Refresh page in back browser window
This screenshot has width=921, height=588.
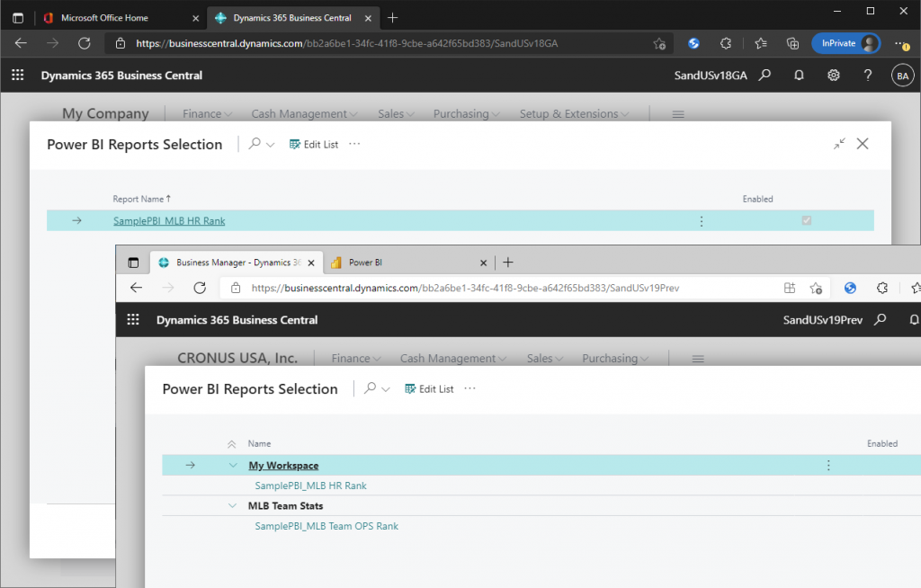coord(85,43)
